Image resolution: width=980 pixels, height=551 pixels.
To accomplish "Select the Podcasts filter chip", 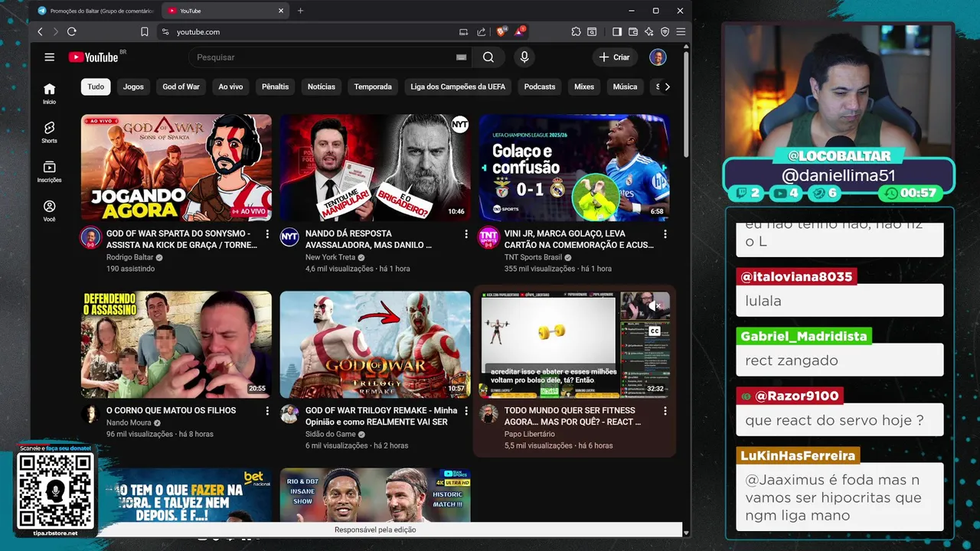I will (x=540, y=87).
